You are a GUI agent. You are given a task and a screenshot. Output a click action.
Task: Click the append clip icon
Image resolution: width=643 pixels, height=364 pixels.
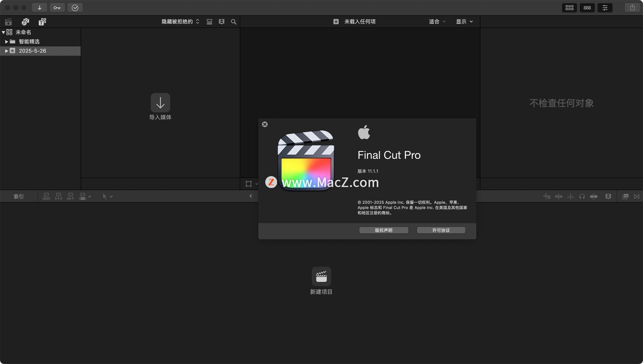pyautogui.click(x=70, y=197)
